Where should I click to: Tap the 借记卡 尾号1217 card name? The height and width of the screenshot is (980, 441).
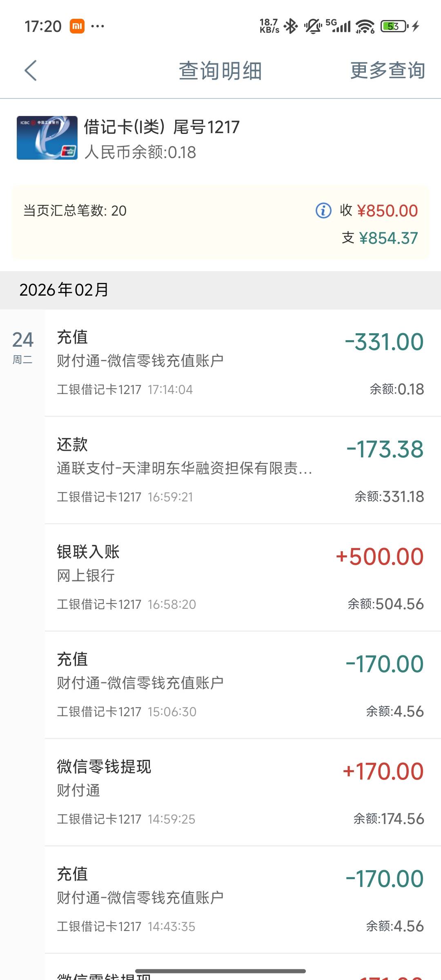tap(162, 127)
